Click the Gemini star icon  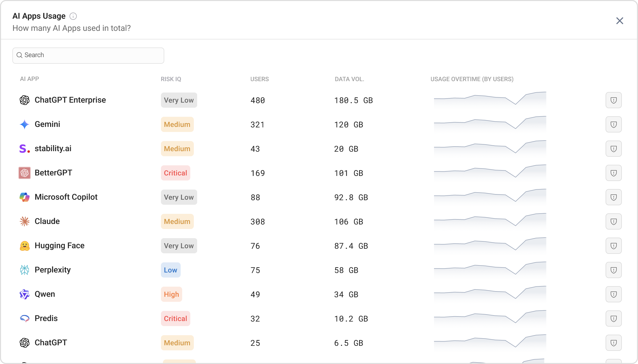(25, 124)
